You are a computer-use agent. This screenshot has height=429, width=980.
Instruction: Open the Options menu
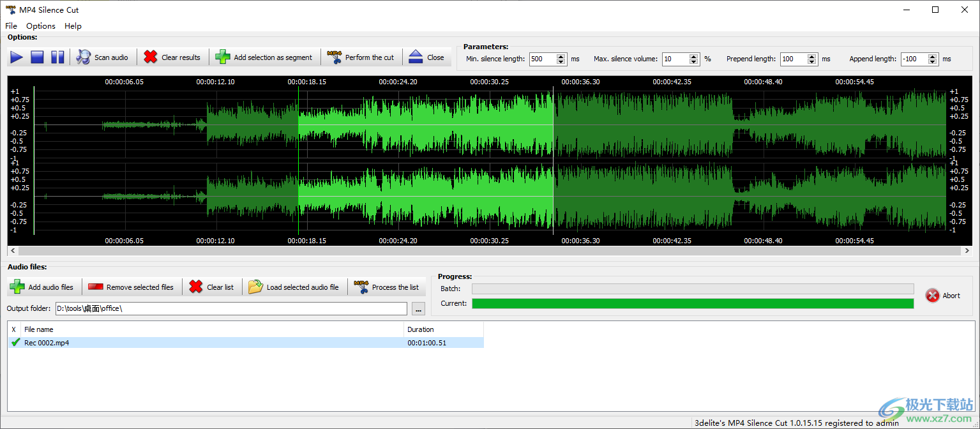(41, 26)
